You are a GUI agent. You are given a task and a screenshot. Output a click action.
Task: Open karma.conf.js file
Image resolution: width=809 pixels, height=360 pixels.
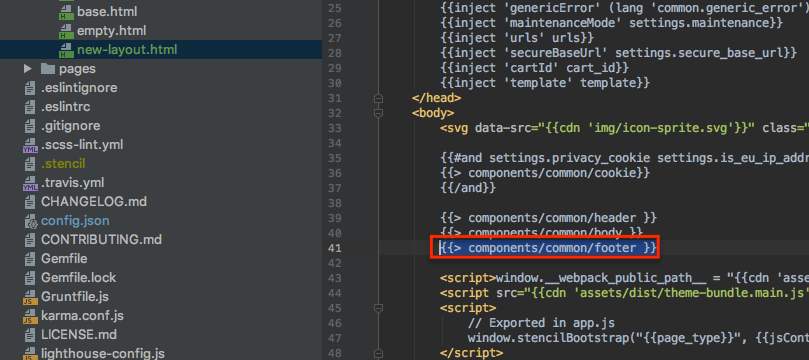pyautogui.click(x=82, y=316)
